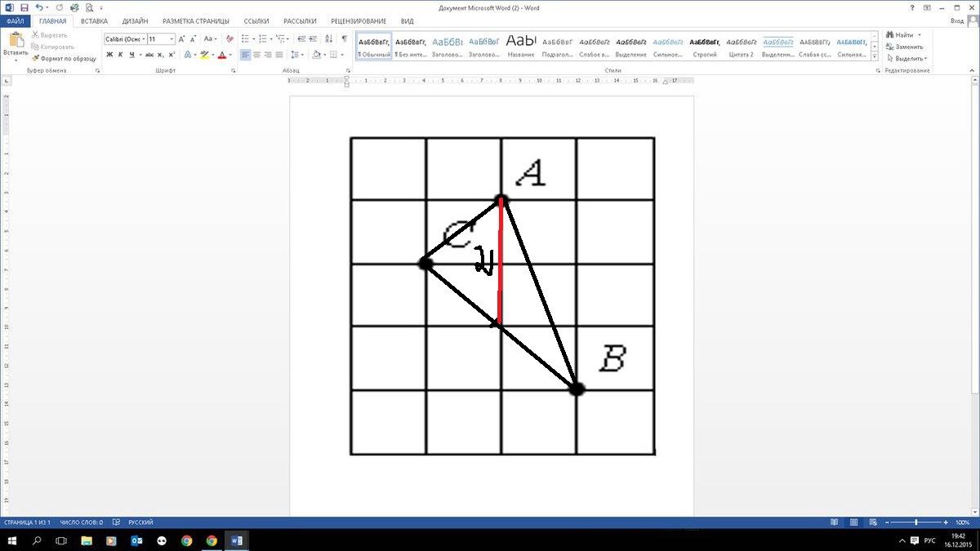Image resolution: width=980 pixels, height=551 pixels.
Task: Click the sort (A-Z) icon
Action: (329, 38)
